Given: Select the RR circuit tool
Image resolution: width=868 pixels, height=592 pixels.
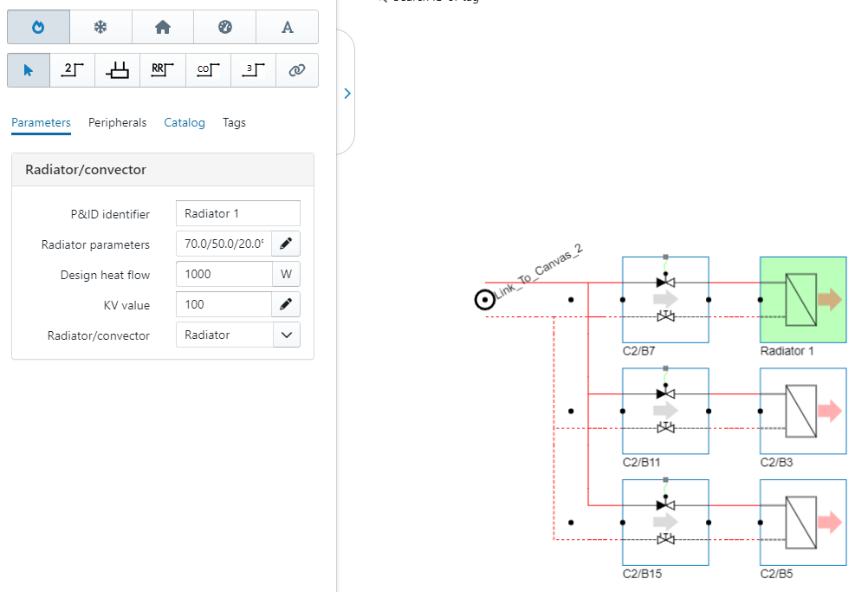Looking at the screenshot, I should pos(162,70).
